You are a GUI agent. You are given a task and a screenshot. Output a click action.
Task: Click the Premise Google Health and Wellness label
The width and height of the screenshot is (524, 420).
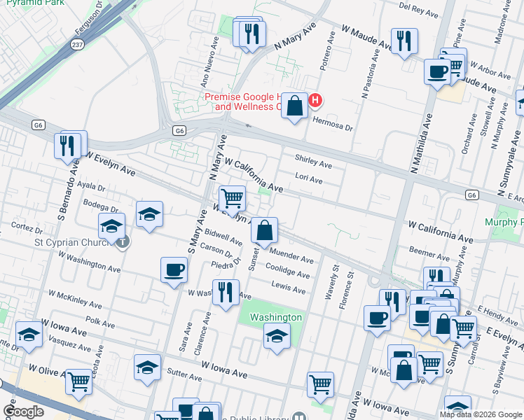[x=244, y=101]
